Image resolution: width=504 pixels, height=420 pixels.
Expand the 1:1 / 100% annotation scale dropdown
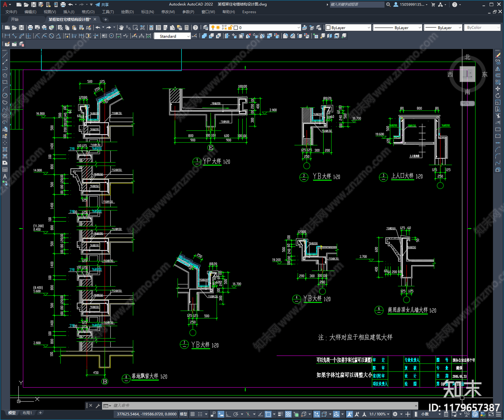[x=379, y=414]
